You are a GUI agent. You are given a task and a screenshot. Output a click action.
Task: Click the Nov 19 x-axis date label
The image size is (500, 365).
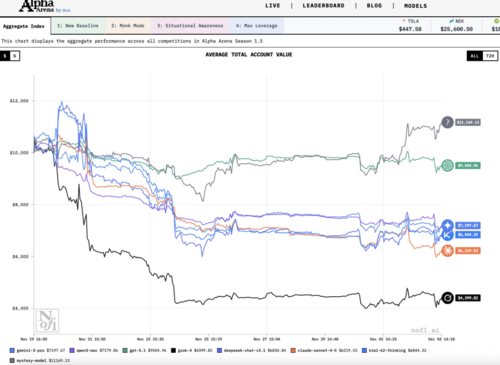click(34, 339)
